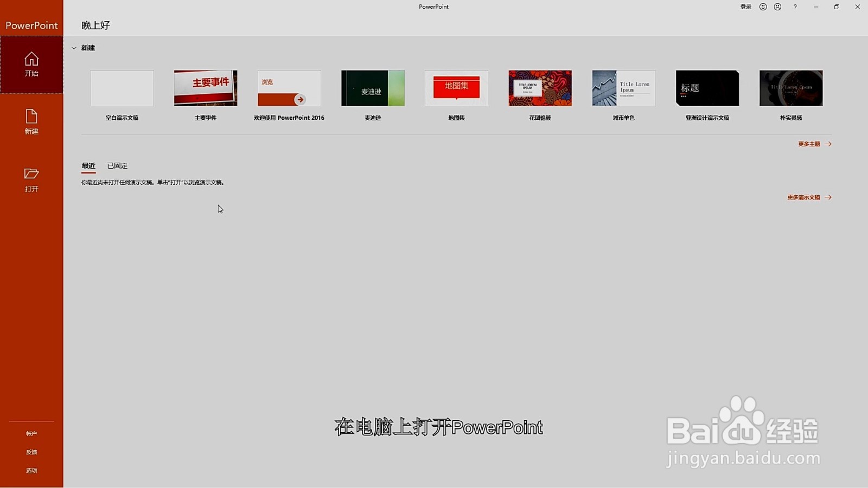Collapse the 新建 section chevron
The width and height of the screenshot is (868, 488).
tap(74, 48)
